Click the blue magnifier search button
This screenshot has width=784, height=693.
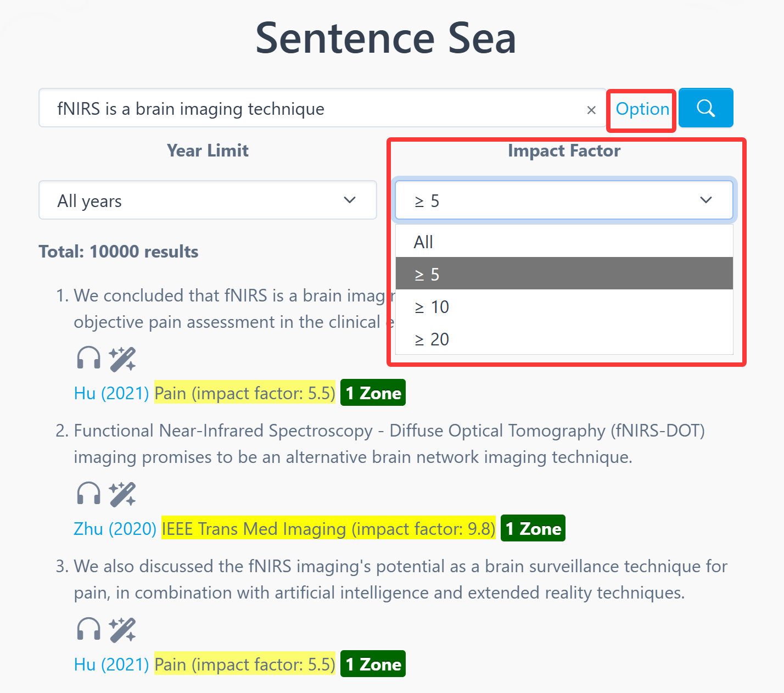pos(705,108)
